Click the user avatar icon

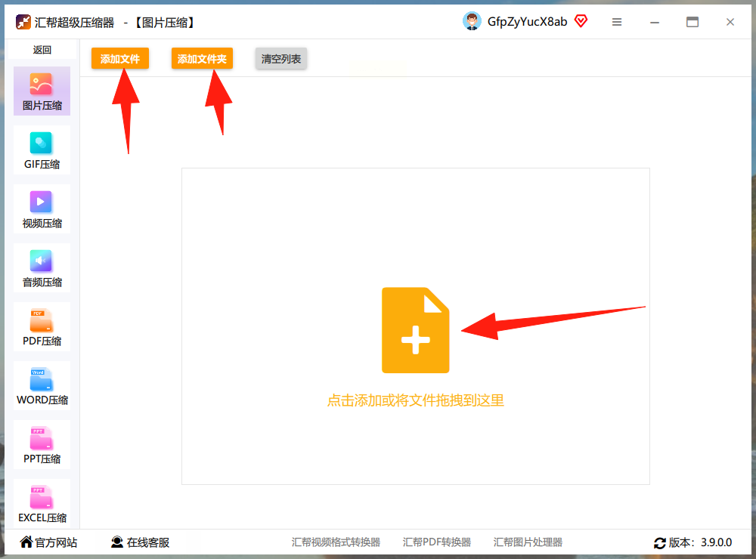coord(472,21)
